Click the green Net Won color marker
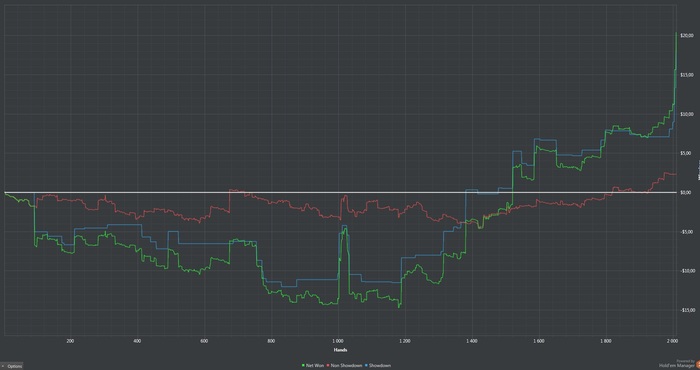 pos(304,366)
